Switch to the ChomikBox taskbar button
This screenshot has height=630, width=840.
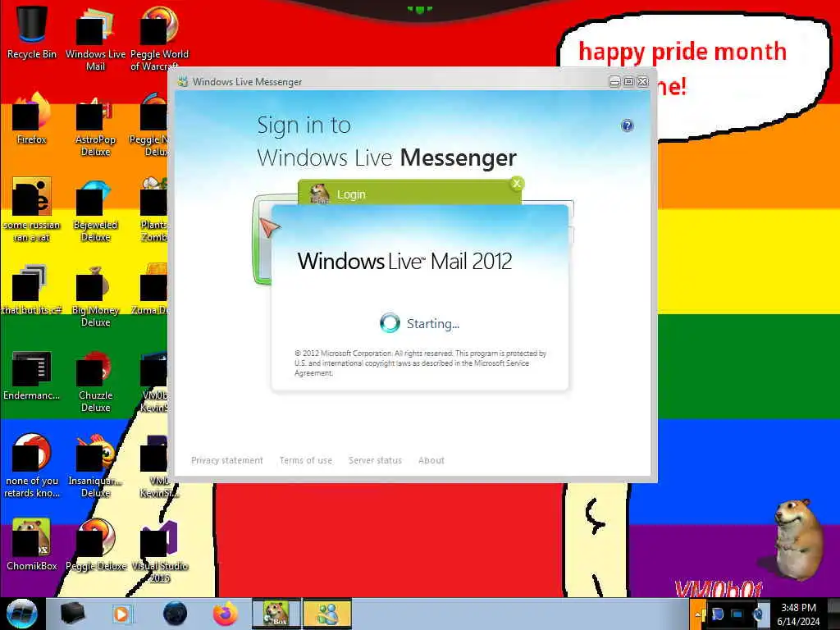tap(276, 614)
